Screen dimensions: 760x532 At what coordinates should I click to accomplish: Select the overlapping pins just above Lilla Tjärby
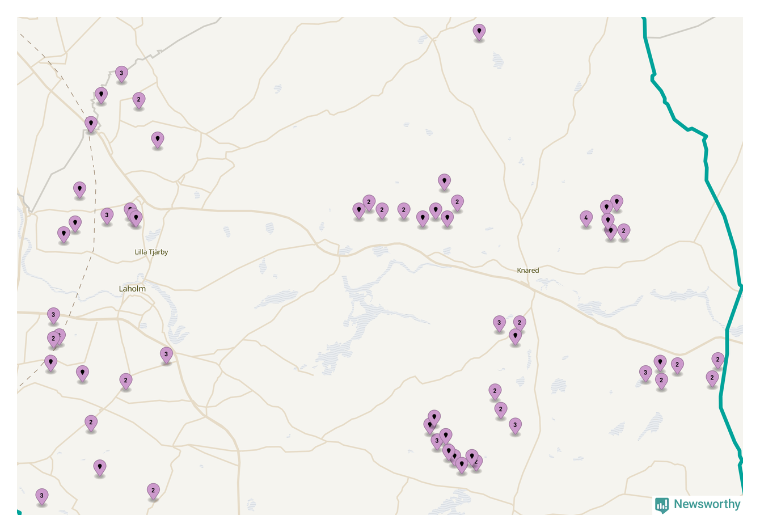click(133, 216)
